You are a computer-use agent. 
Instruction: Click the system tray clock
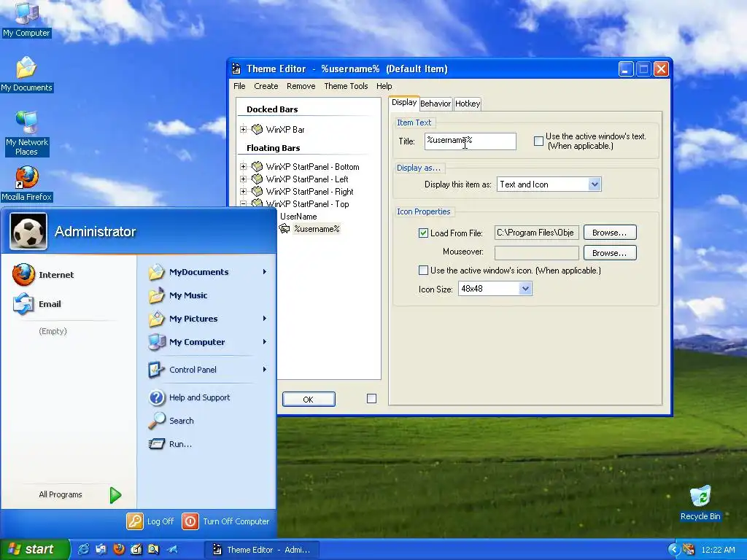click(x=718, y=550)
